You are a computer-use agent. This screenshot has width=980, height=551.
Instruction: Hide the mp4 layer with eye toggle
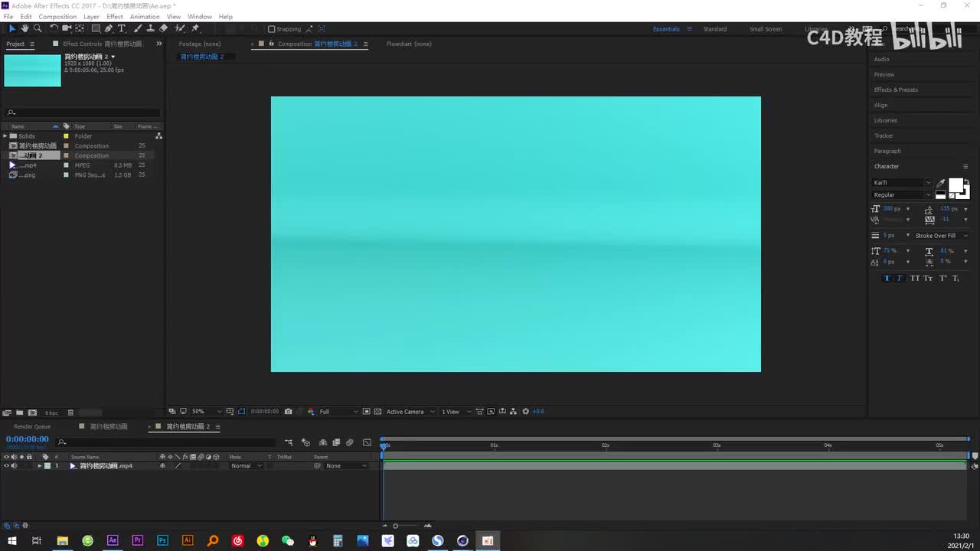(x=7, y=466)
